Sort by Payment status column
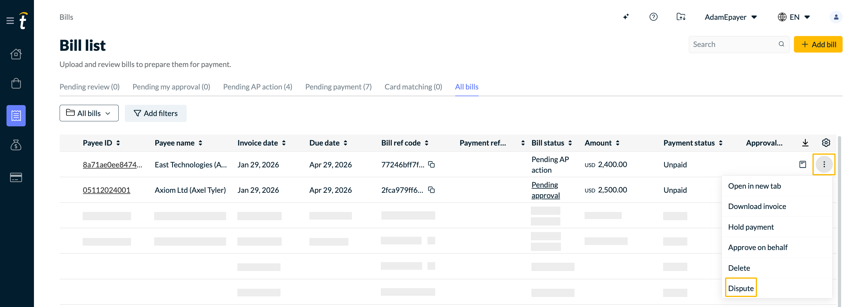This screenshot has height=307, width=868. coord(721,143)
